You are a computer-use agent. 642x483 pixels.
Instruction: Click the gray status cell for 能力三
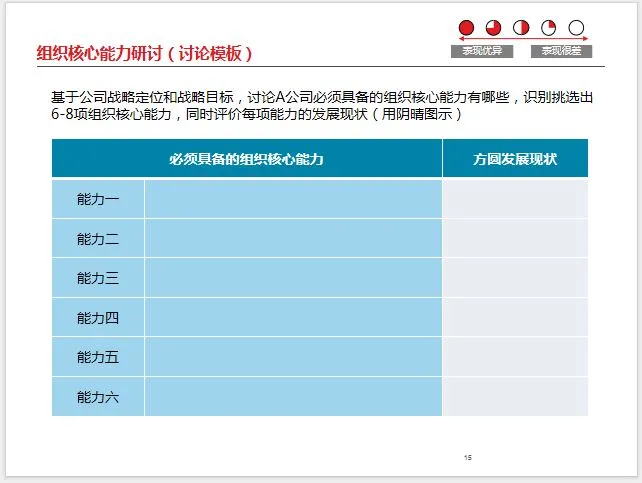515,278
